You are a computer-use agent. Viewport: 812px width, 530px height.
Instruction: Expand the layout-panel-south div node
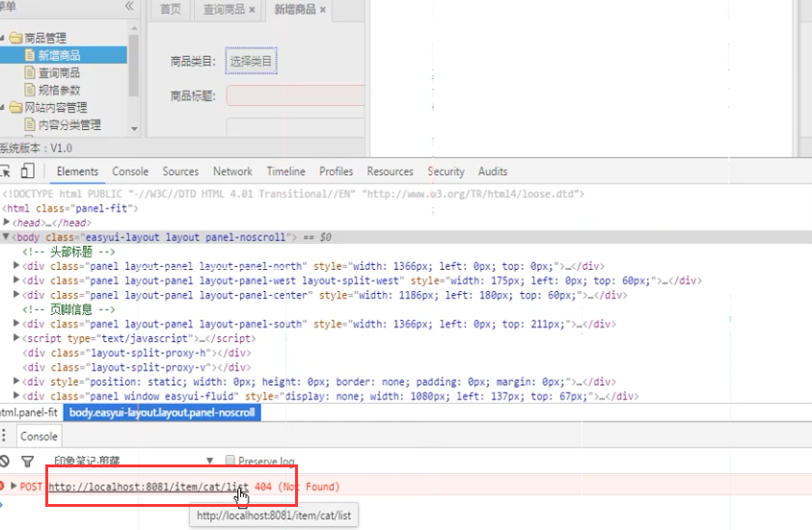[16, 324]
